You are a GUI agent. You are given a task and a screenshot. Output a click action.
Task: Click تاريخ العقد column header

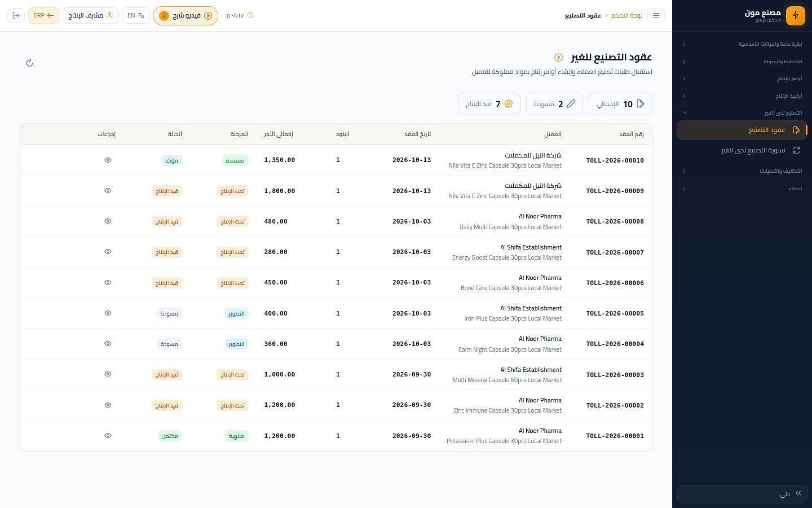pos(417,134)
